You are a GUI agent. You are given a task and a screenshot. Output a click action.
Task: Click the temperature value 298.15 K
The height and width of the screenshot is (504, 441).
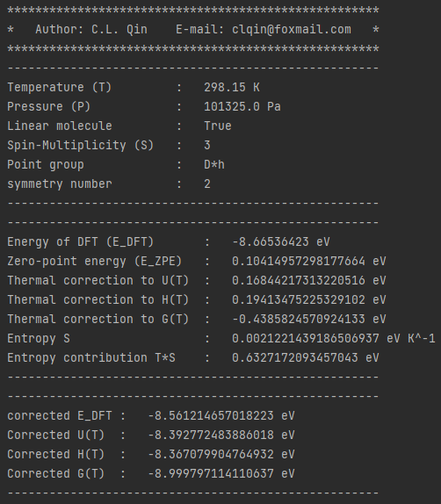[232, 88]
